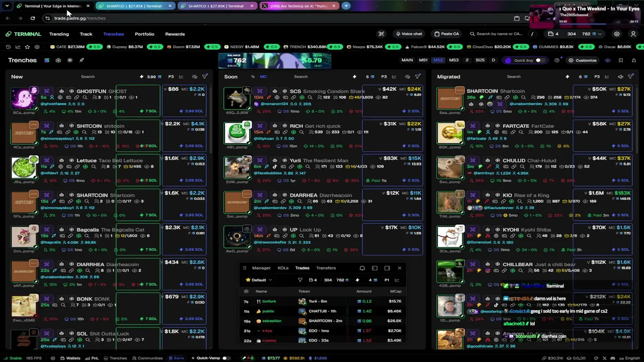The width and height of the screenshot is (644, 362).
Task: Toggle MC display in Soon column
Action: (x=263, y=77)
